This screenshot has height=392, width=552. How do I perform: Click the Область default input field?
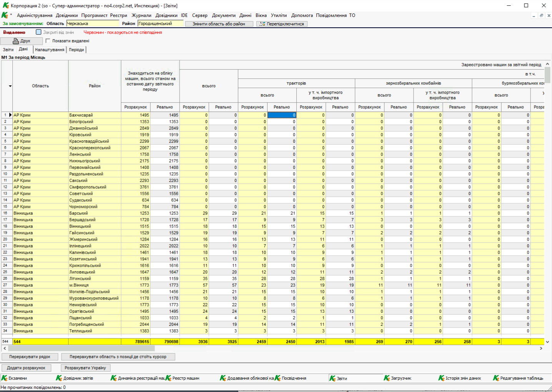(93, 23)
